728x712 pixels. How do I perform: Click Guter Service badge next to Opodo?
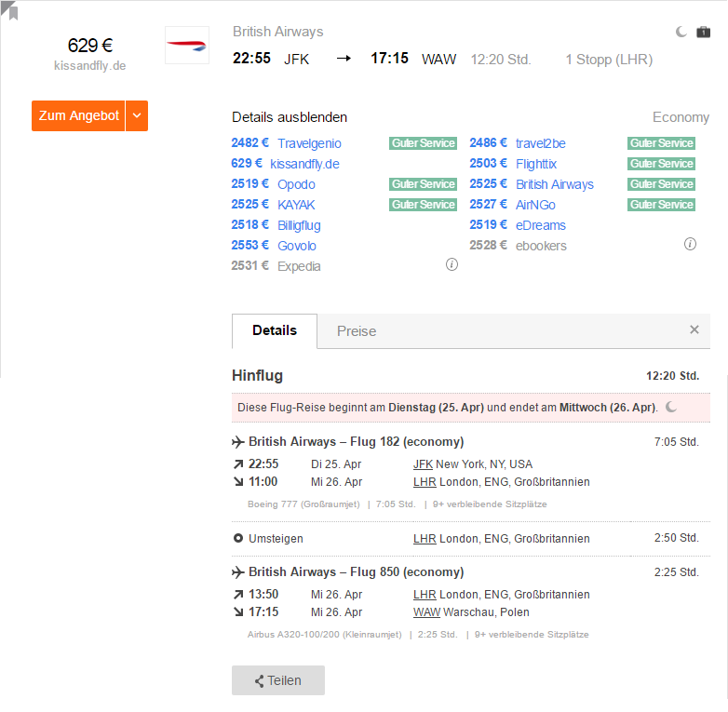click(x=423, y=183)
